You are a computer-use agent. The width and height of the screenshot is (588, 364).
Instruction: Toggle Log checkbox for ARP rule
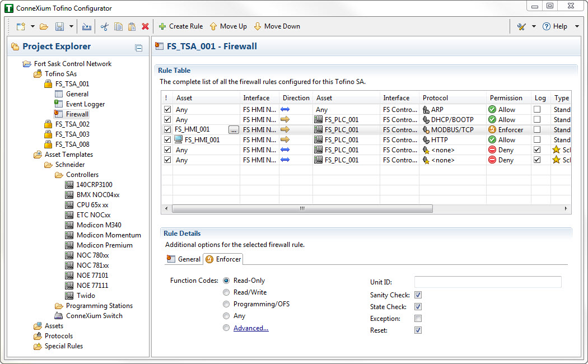point(537,109)
